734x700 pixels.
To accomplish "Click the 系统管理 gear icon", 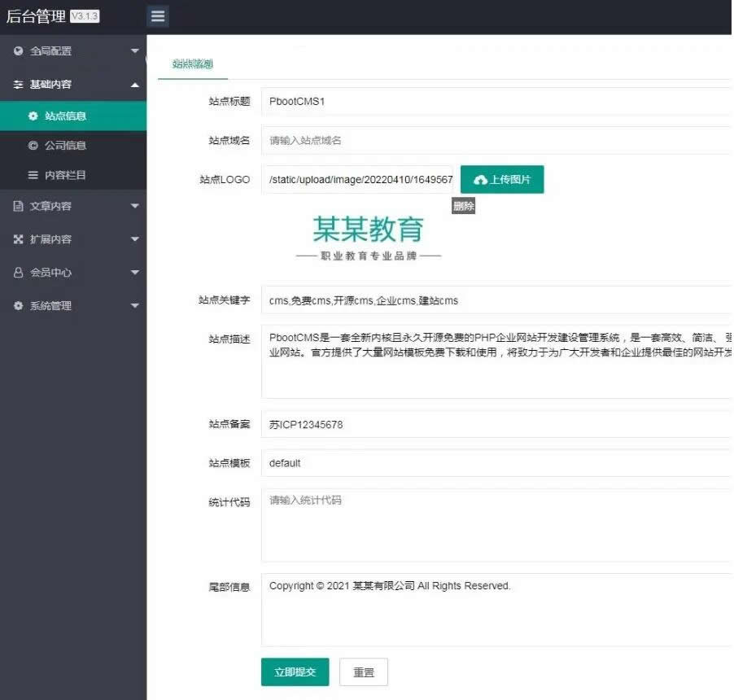I will (x=18, y=306).
